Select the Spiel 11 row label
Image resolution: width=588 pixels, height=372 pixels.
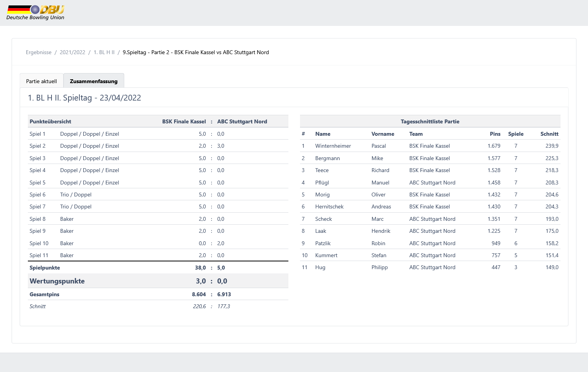click(39, 255)
